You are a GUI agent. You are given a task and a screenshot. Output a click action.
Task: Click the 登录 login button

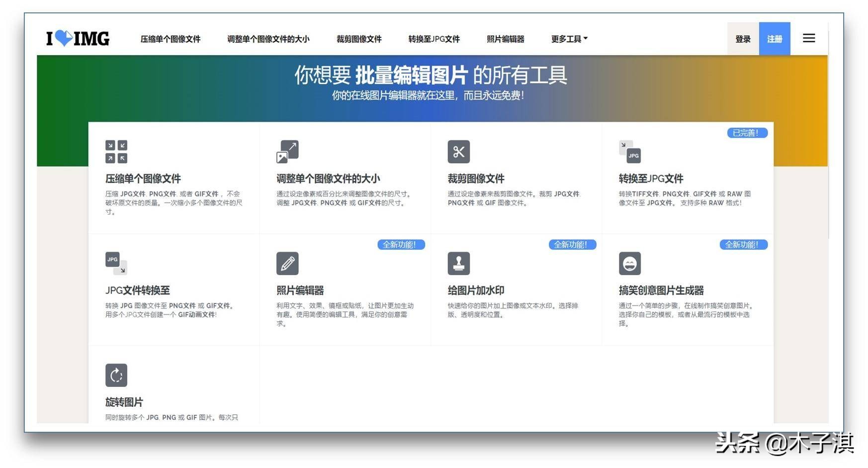743,38
